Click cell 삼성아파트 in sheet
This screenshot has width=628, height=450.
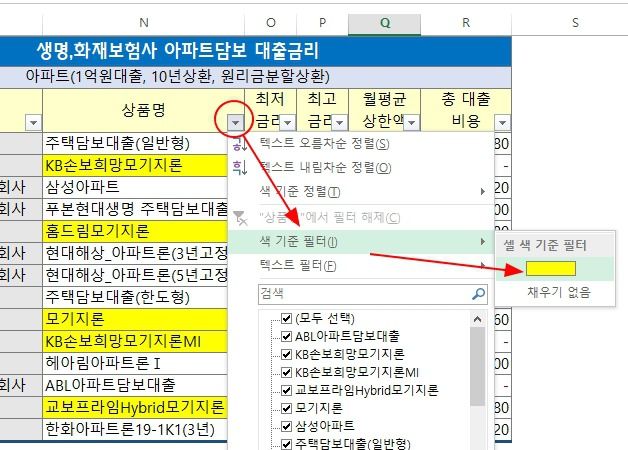point(135,187)
